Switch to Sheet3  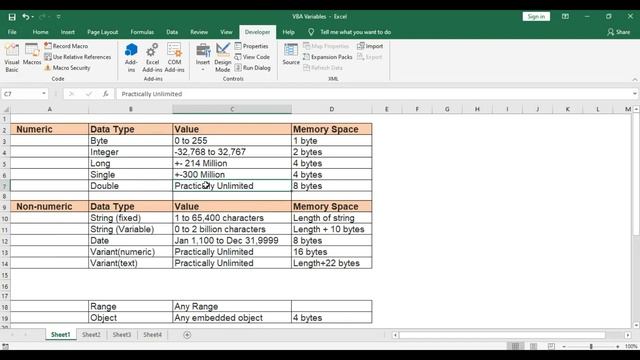pos(122,335)
